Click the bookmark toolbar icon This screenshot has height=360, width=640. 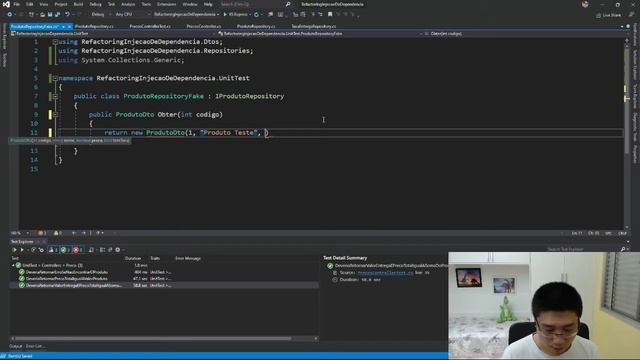tap(330, 14)
